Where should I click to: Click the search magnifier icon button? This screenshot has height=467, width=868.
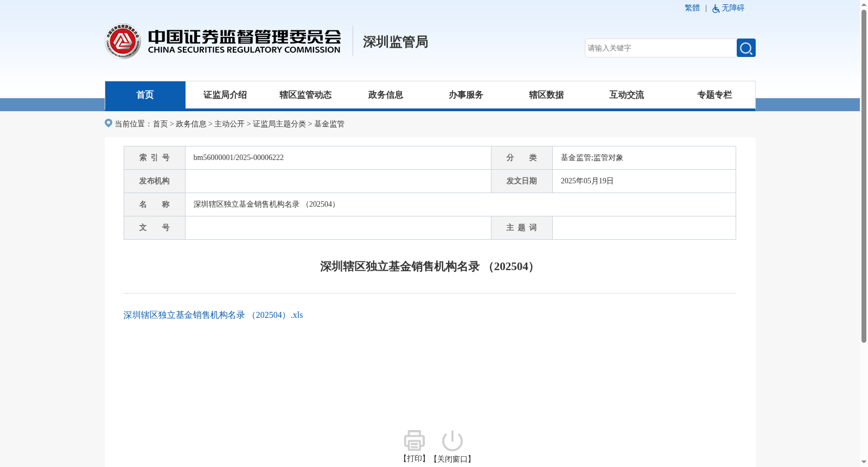tap(746, 48)
